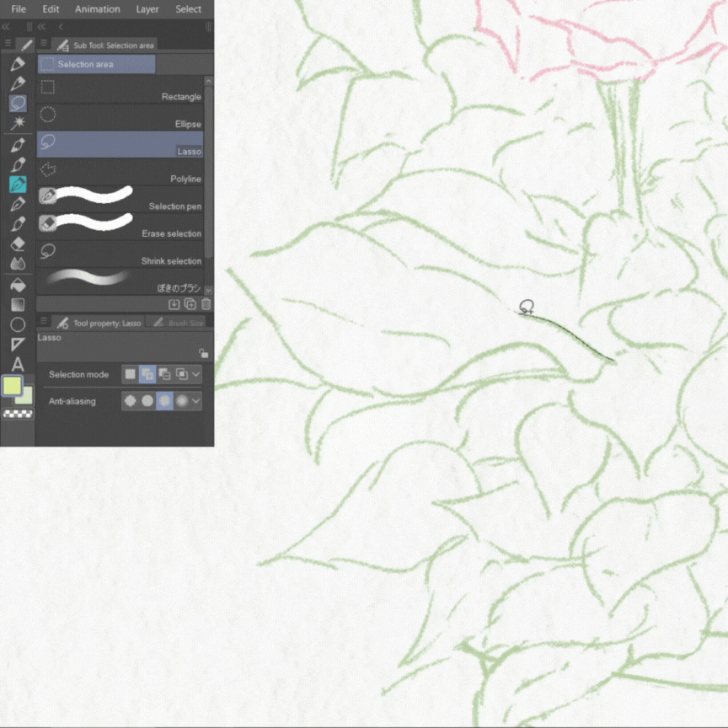Expand the Selection mode dropdown arrow
The height and width of the screenshot is (728, 728).
click(196, 374)
